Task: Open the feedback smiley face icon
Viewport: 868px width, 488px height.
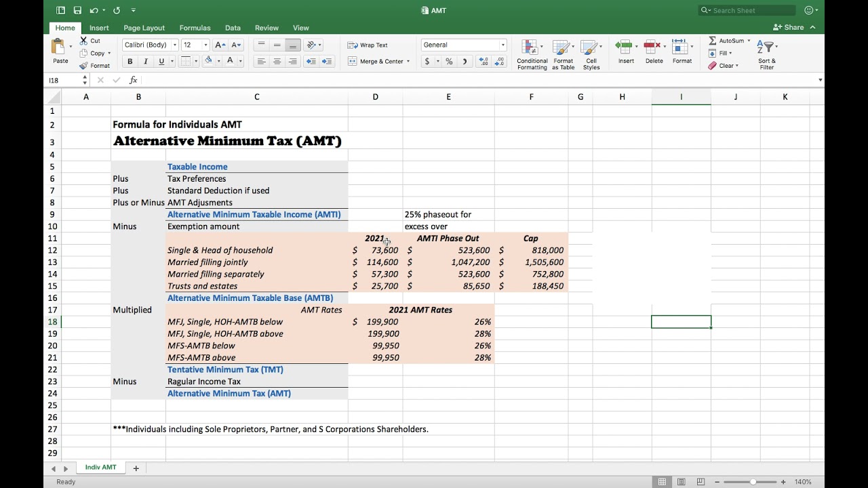Action: [808, 10]
